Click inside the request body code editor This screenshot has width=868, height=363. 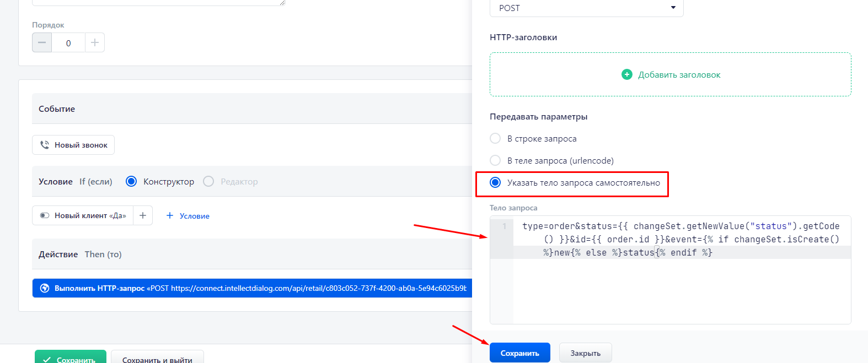[681, 286]
